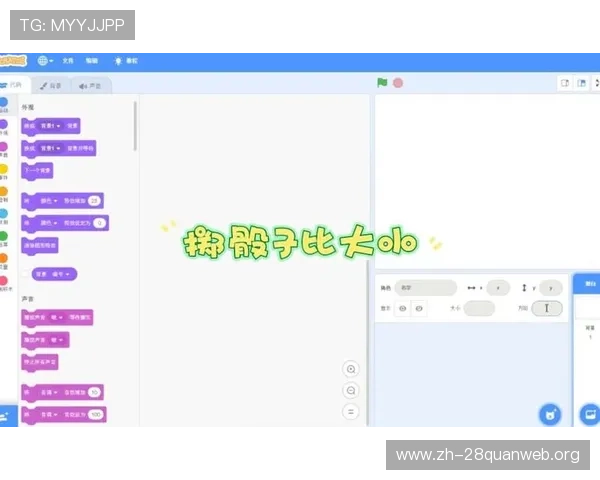
Task: Switch to the Sounds tab with speaker icon
Action: pos(90,86)
